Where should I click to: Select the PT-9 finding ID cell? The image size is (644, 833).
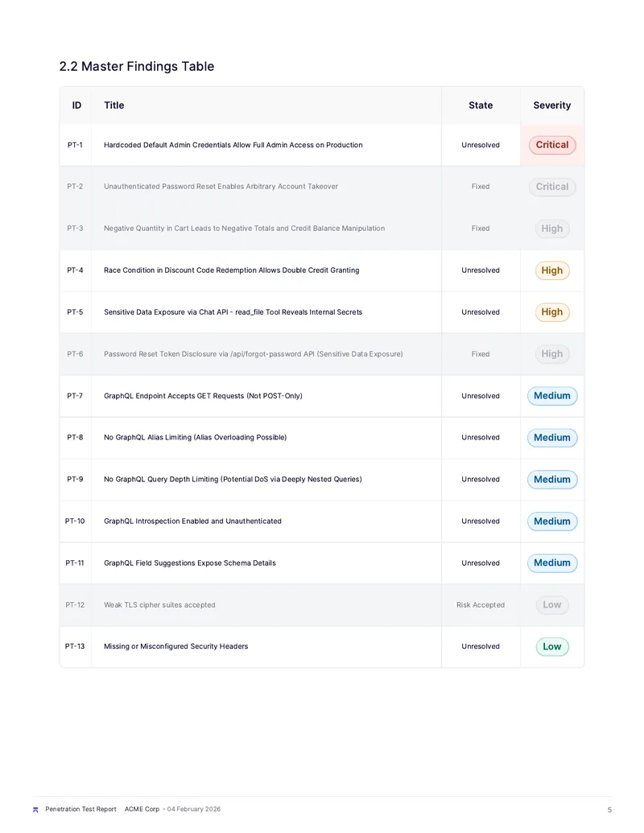75,479
